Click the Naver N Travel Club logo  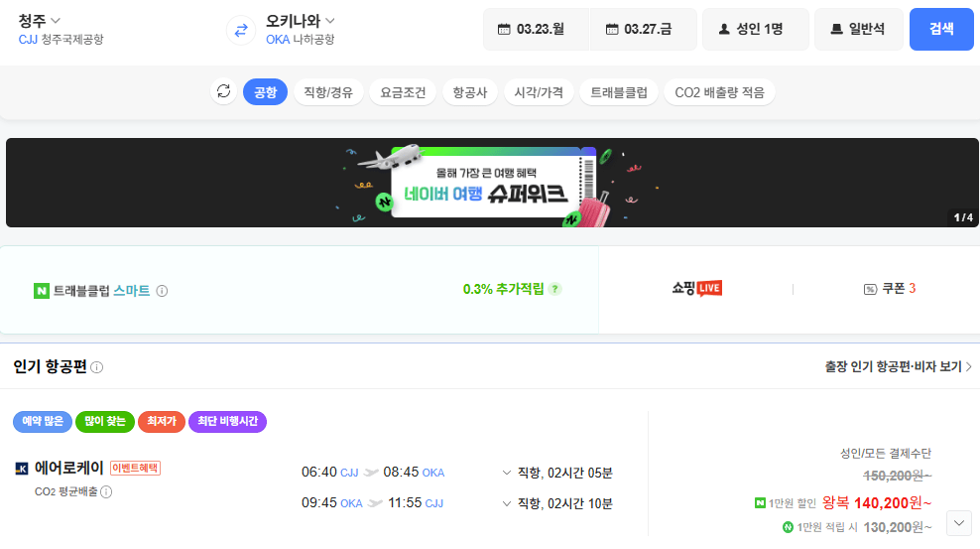pos(42,291)
